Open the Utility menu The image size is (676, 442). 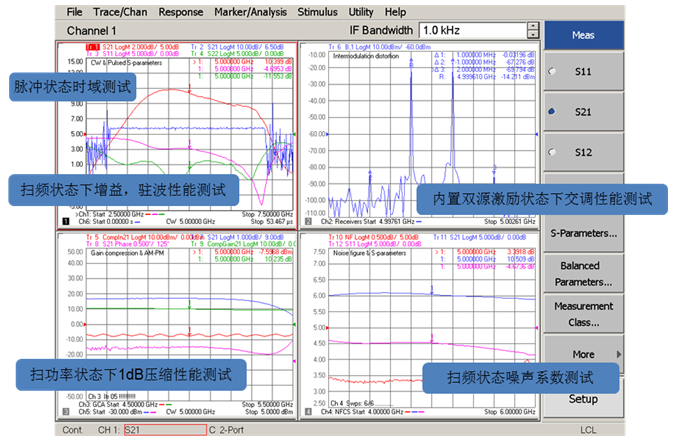pyautogui.click(x=361, y=12)
